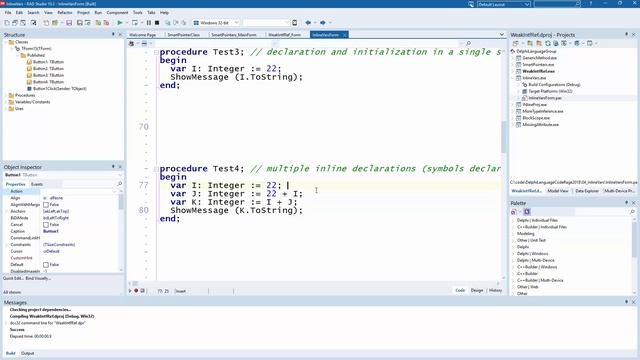Select the MissingAttribute.exe project

[x=540, y=125]
